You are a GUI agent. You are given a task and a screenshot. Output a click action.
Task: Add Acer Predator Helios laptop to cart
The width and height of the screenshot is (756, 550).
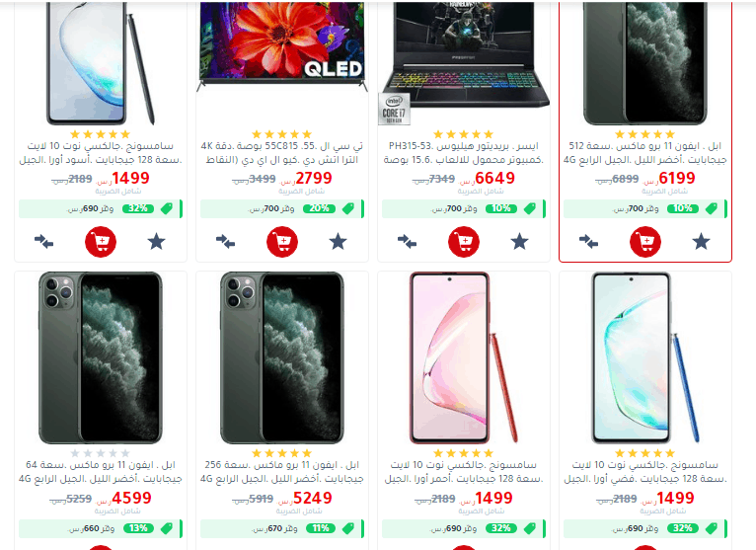pos(464,241)
